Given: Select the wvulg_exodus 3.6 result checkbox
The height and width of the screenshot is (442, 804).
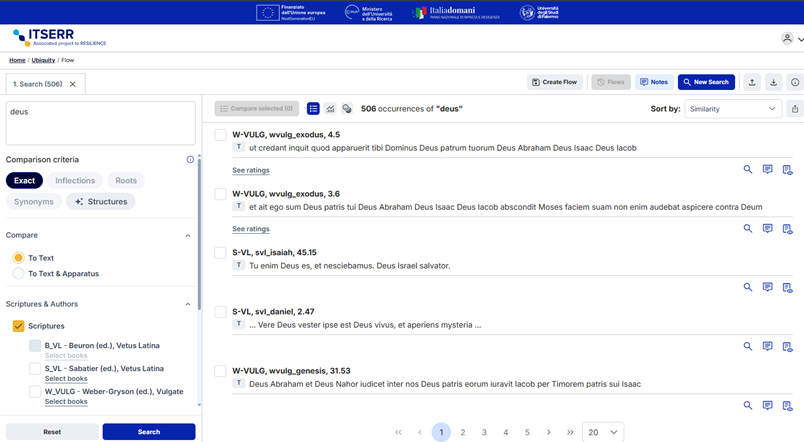Looking at the screenshot, I should pos(220,194).
